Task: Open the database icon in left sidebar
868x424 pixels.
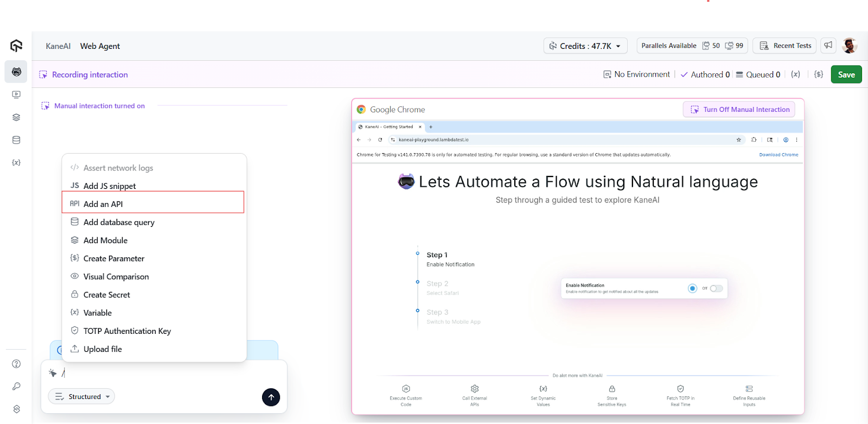Action: click(16, 140)
